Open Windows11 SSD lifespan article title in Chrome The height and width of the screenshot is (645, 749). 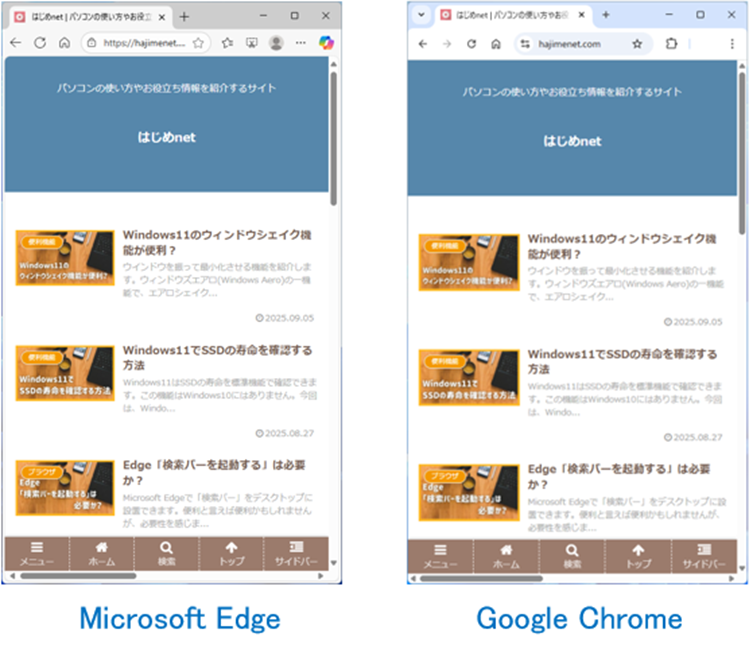click(622, 361)
